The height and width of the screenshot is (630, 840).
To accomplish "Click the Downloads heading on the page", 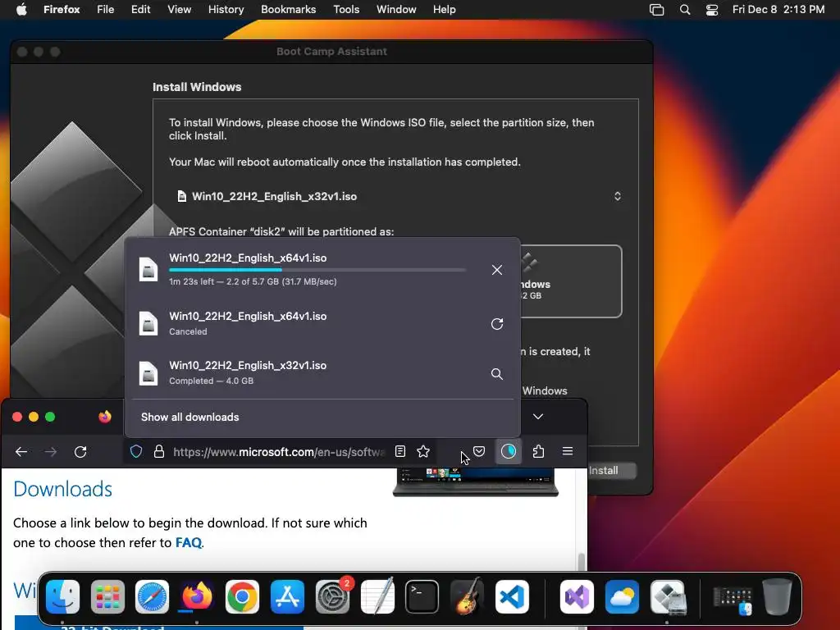I will point(62,489).
